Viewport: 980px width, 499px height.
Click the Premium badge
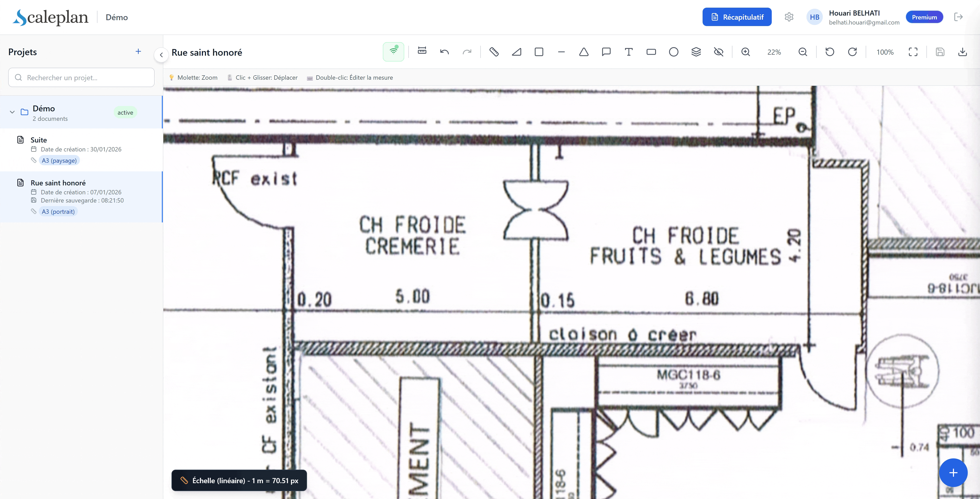(924, 17)
